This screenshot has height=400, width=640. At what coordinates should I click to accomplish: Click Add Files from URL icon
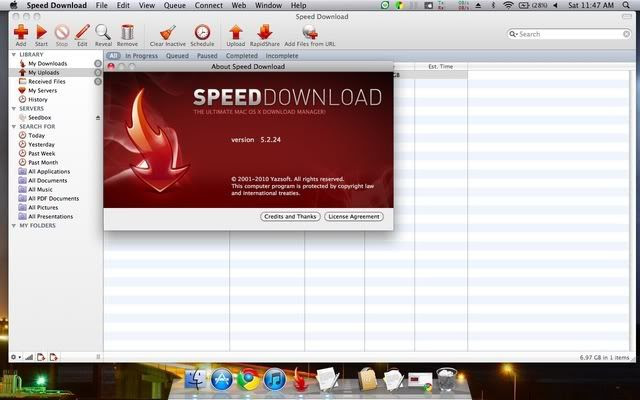(x=310, y=32)
